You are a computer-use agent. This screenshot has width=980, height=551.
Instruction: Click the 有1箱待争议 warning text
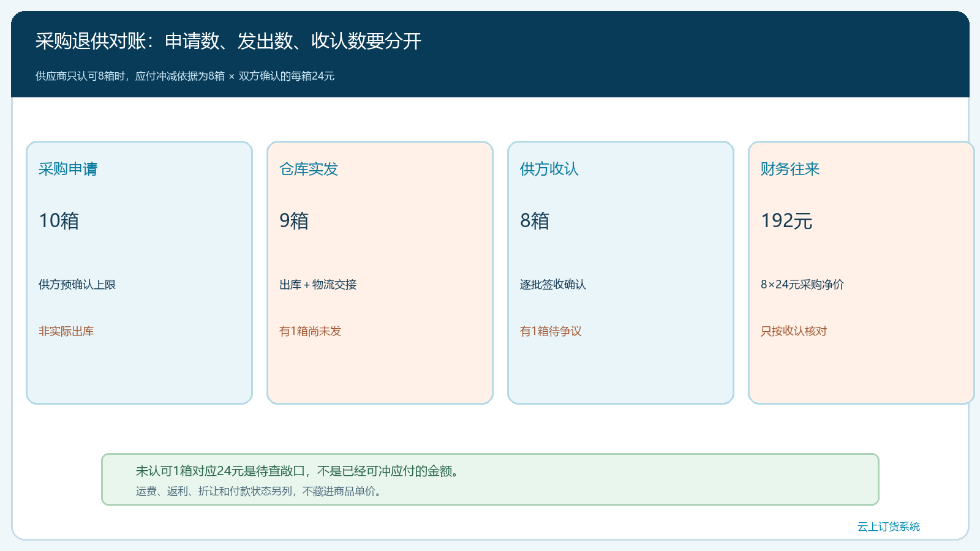point(551,331)
